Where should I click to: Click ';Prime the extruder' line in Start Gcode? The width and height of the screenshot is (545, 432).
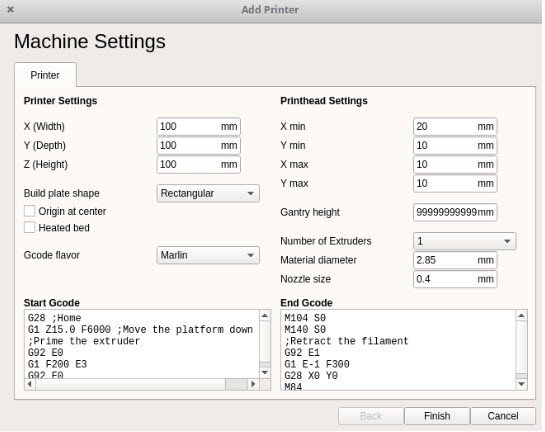(x=84, y=341)
